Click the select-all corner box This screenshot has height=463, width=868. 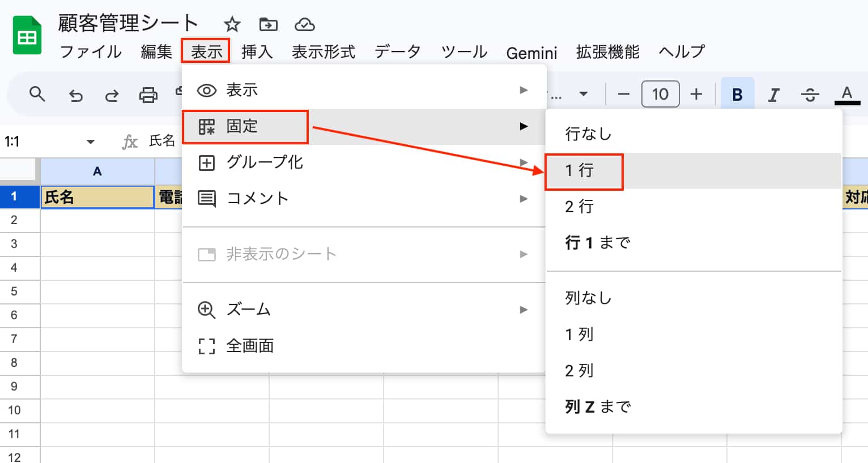point(19,169)
